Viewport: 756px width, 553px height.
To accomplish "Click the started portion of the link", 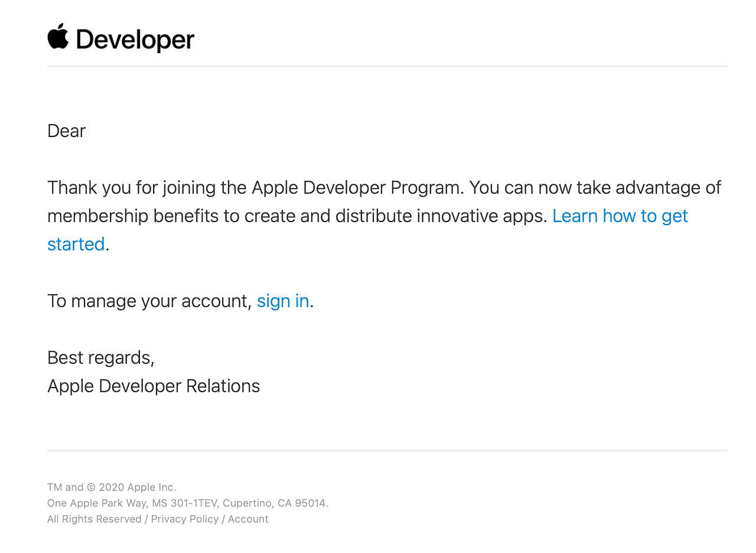I will tap(76, 244).
